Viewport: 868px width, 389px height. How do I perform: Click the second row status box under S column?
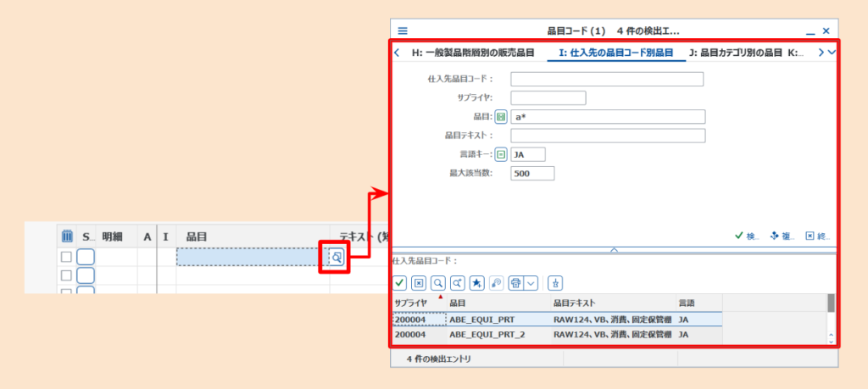(86, 275)
